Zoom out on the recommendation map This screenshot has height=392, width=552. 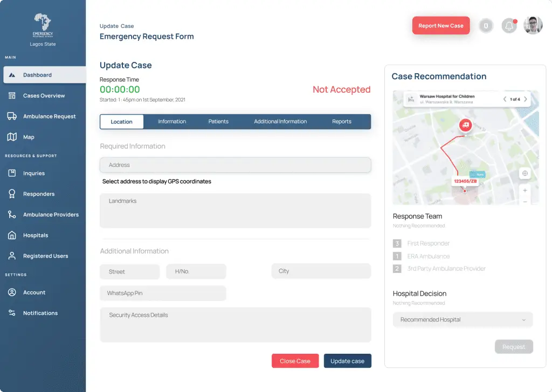coord(525,201)
